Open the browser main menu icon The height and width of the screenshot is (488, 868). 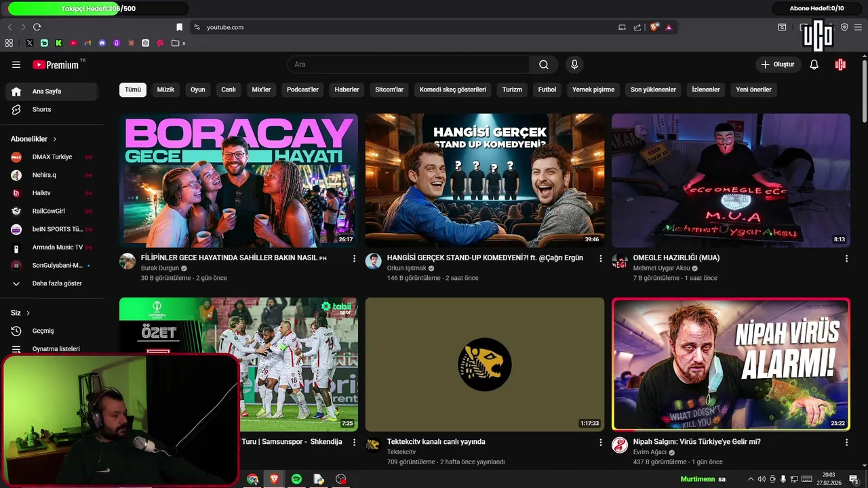858,27
